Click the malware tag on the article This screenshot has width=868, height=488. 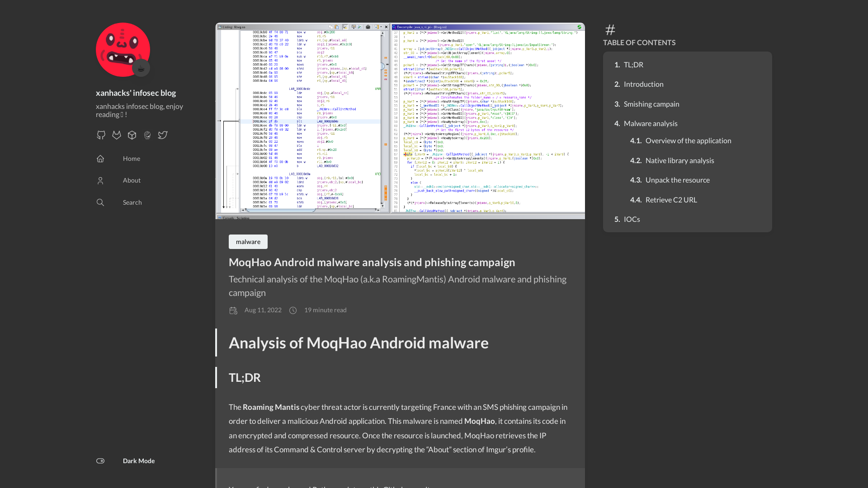tap(248, 242)
